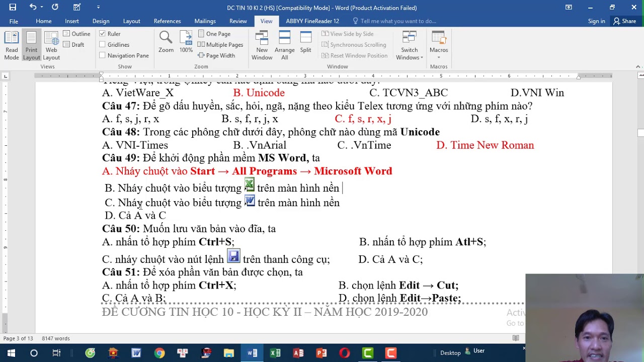Screen dimensions: 644x362
Task: Switch to the References tab
Action: [167, 21]
